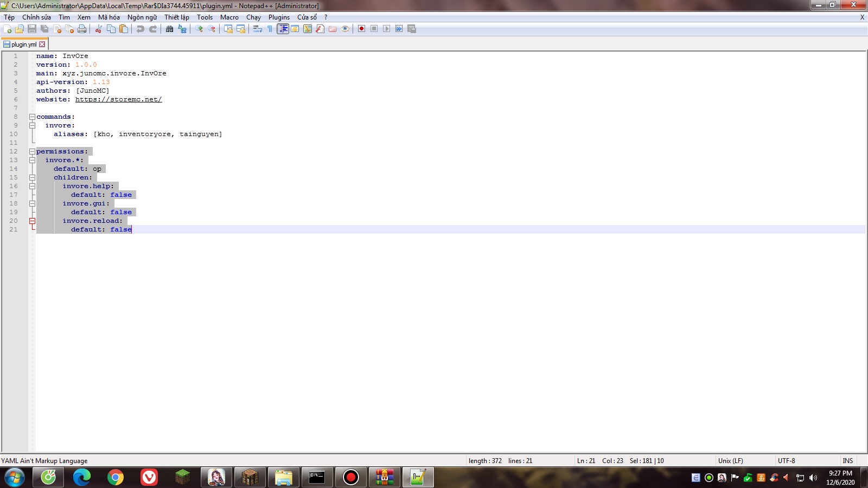Play back the recorded macro
868x488 pixels.
click(387, 29)
